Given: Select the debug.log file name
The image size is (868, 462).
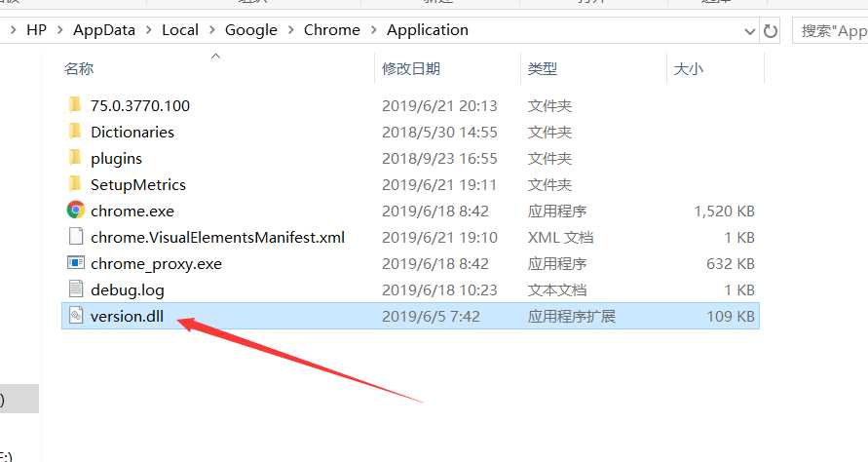Looking at the screenshot, I should pyautogui.click(x=128, y=289).
